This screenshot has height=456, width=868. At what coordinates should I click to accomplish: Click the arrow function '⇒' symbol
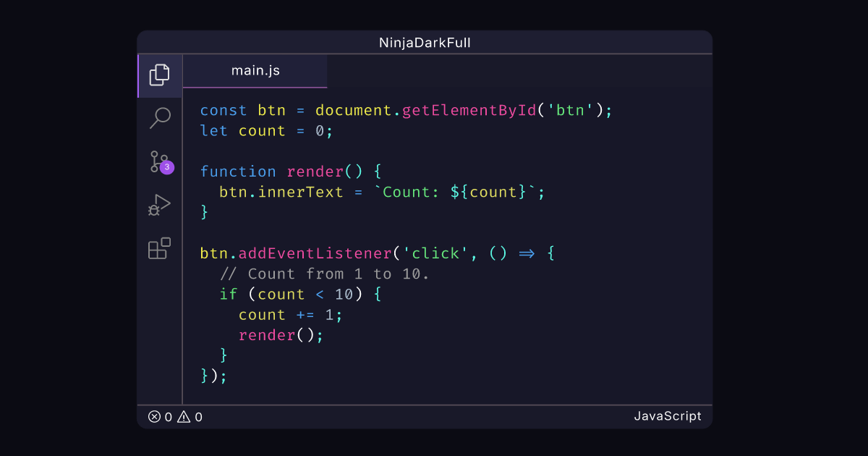527,253
